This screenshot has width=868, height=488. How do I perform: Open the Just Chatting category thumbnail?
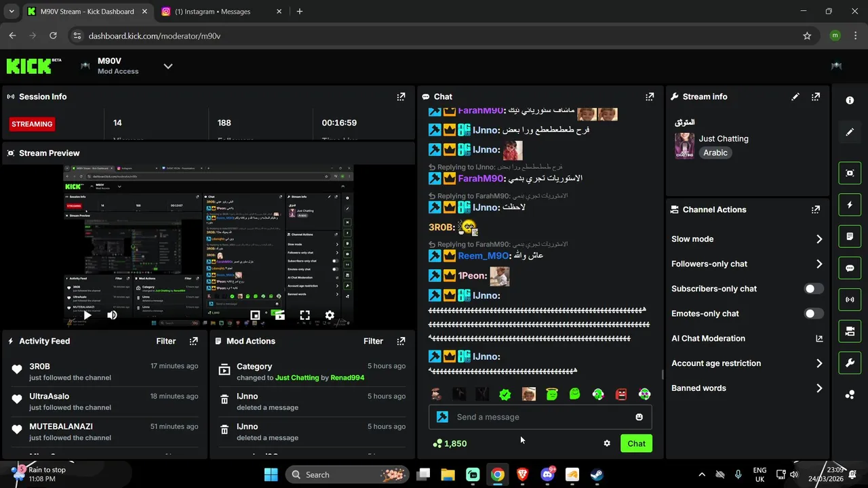[x=684, y=146]
